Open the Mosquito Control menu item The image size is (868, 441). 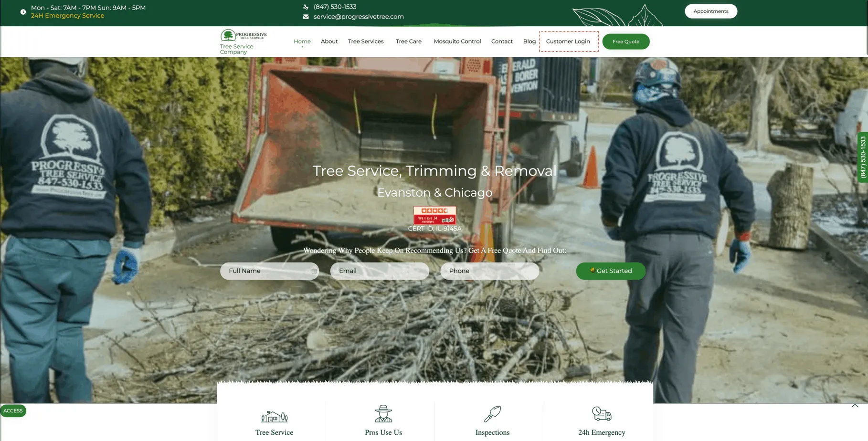coord(457,42)
